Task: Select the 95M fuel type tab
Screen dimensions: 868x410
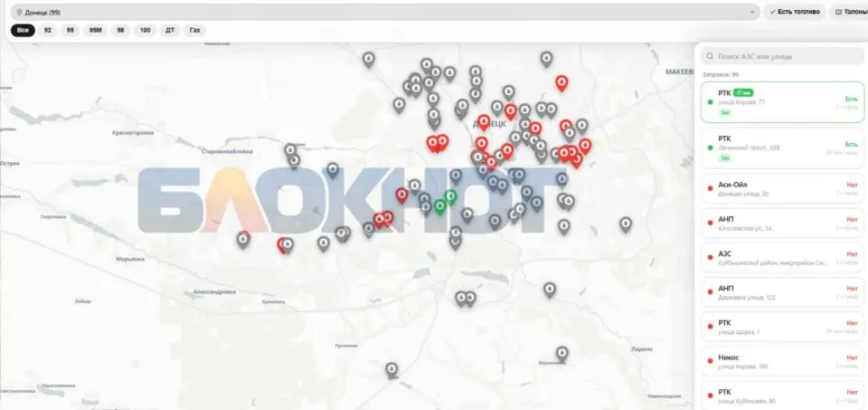Action: [95, 31]
